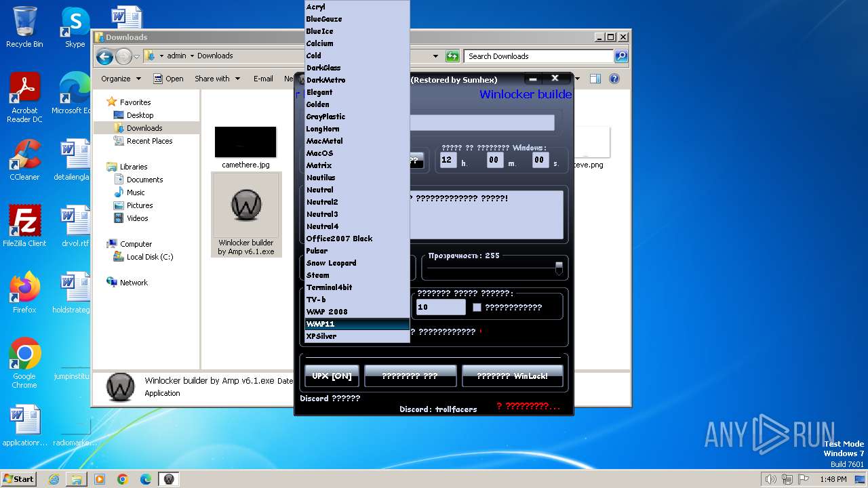Screen dimensions: 868x488
Task: Open Explorer help icon
Action: click(614, 79)
